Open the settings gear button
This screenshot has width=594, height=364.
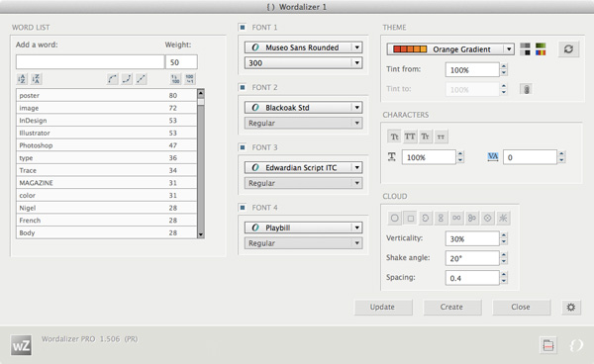(x=571, y=308)
